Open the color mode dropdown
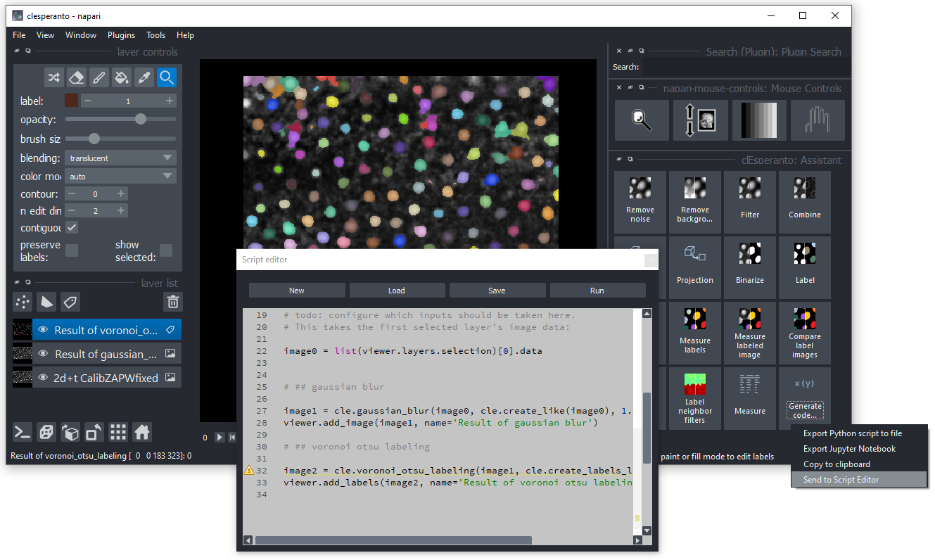Viewport: 935px width, 560px height. tap(120, 177)
